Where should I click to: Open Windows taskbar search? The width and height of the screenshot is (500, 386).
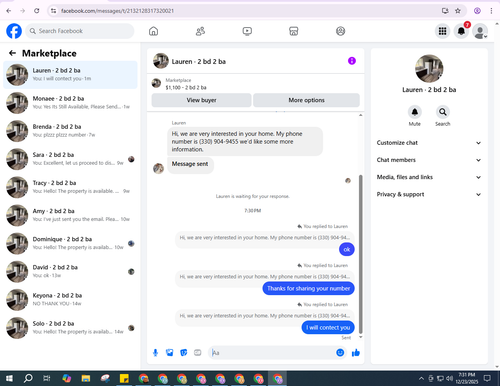[28, 378]
